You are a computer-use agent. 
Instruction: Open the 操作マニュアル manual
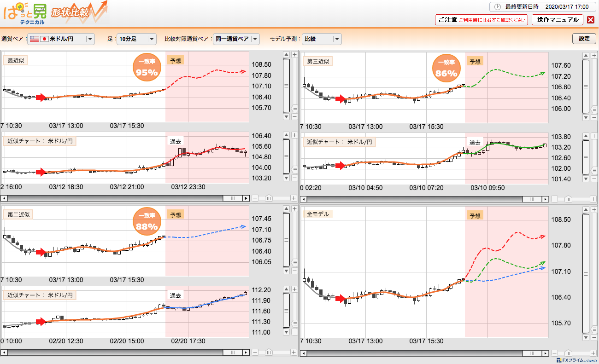[x=558, y=20]
